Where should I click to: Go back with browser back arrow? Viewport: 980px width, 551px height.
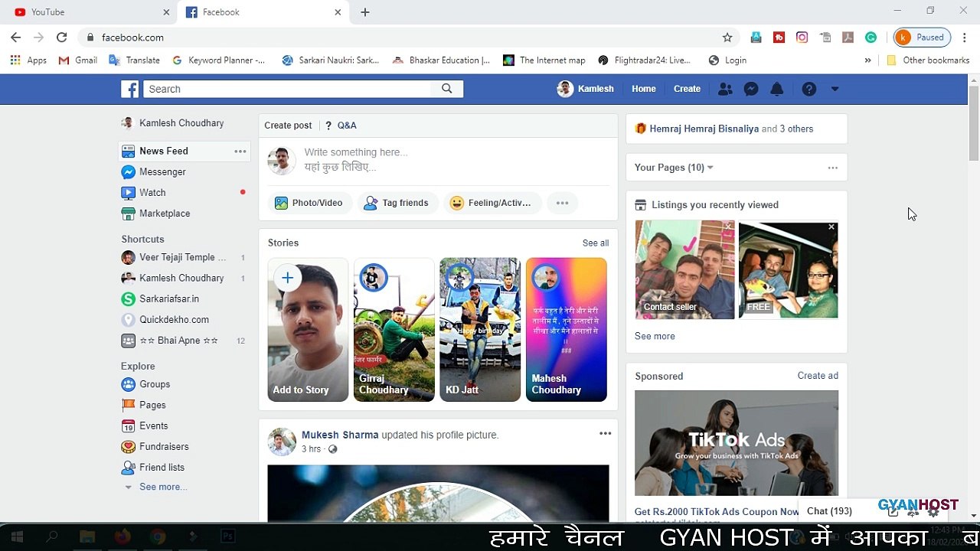coord(15,37)
